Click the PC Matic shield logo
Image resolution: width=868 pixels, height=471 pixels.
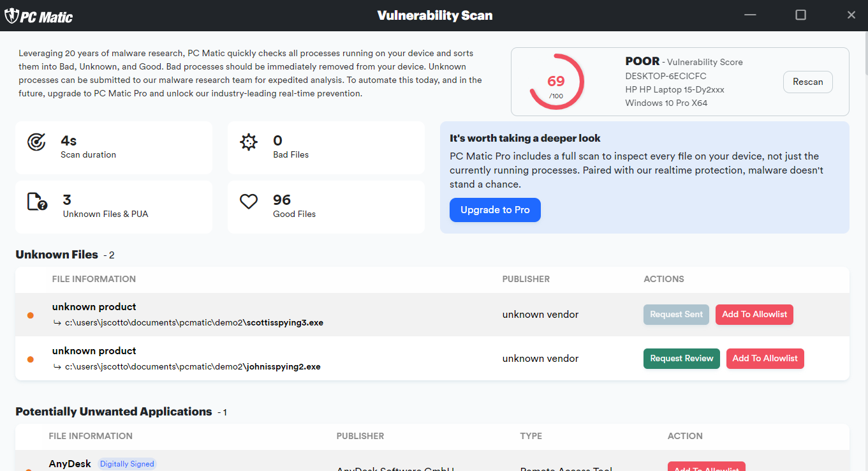tap(11, 16)
